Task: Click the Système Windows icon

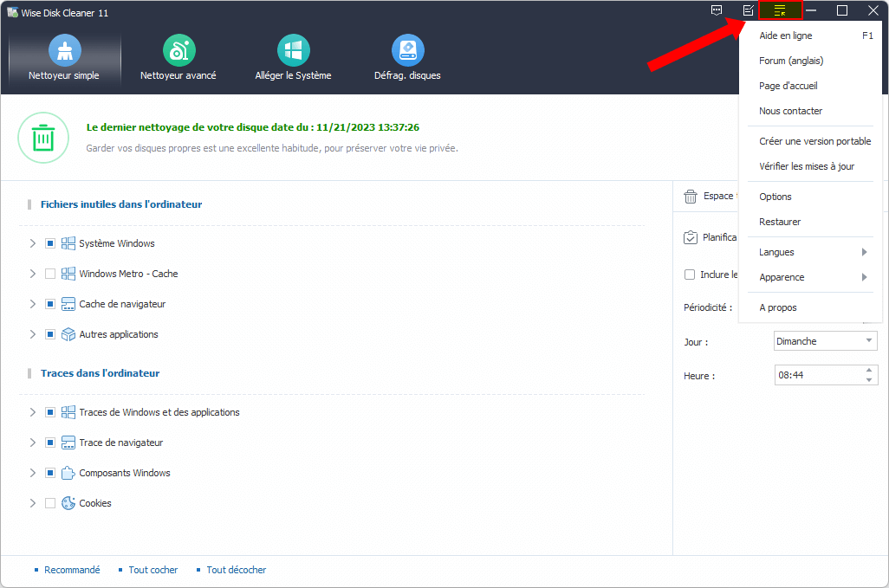Action: 68,243
